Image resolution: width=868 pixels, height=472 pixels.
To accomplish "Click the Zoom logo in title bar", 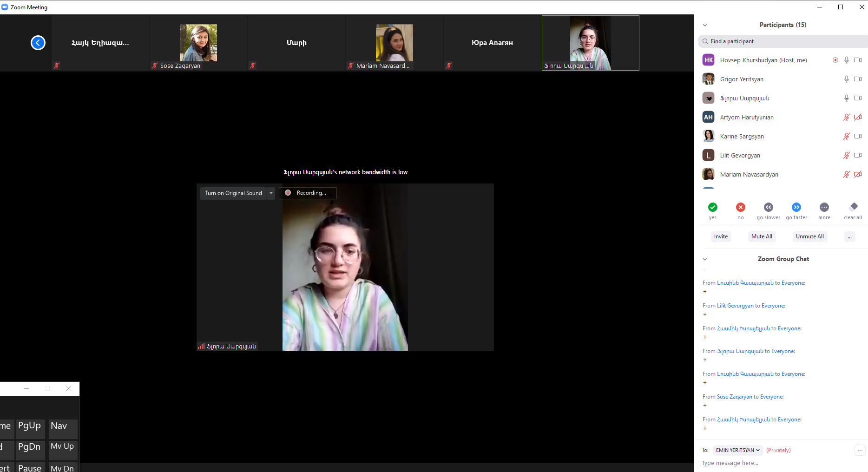I will tap(5, 7).
